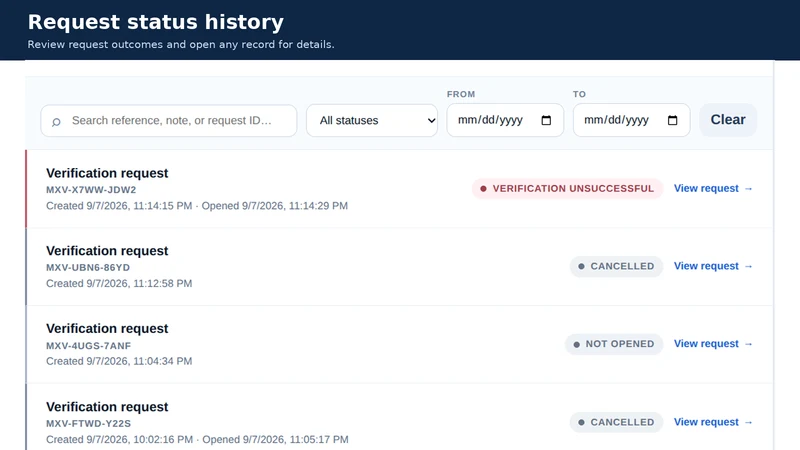Select request ID MXV-4UGS-7ANF text
Image resolution: width=800 pixels, height=450 pixels.
[88, 346]
